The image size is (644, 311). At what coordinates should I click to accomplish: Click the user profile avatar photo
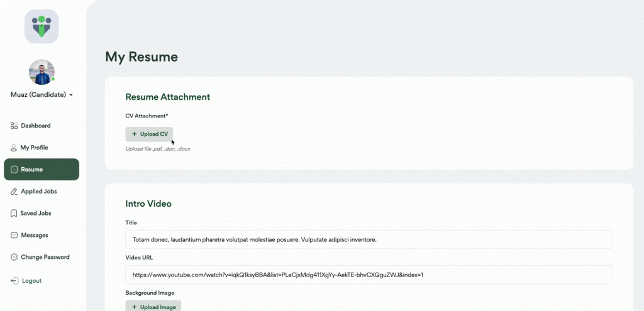(42, 72)
